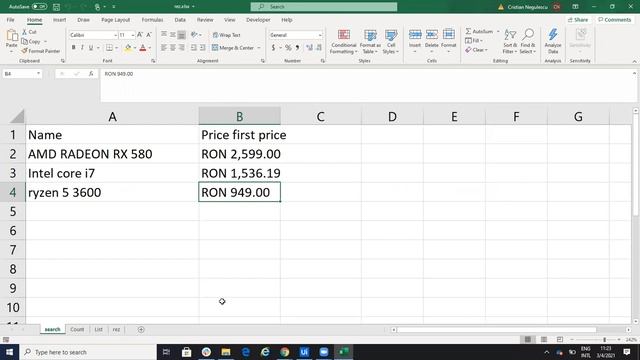Toggle underline formatting

[91, 48]
